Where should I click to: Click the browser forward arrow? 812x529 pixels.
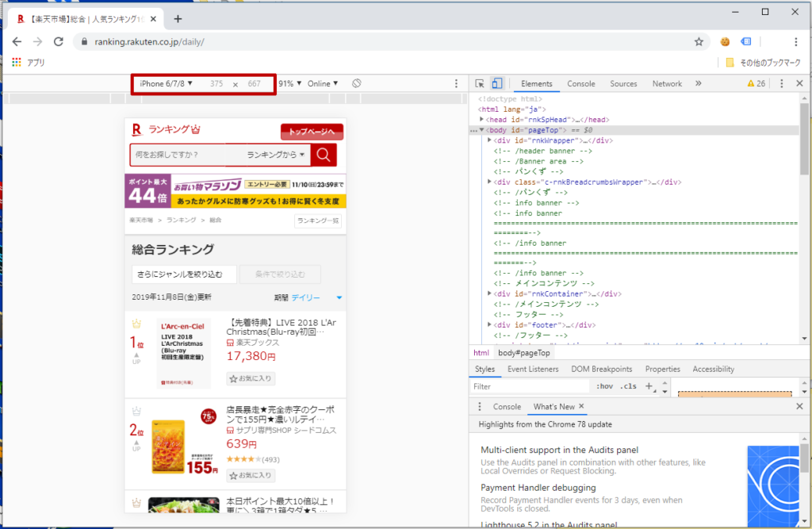tap(37, 41)
